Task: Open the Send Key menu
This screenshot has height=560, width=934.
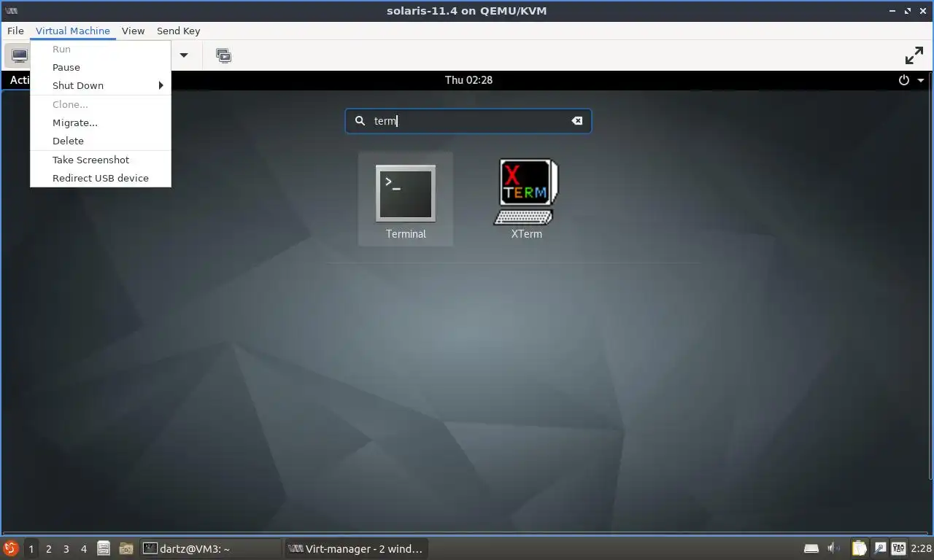Action: (178, 31)
